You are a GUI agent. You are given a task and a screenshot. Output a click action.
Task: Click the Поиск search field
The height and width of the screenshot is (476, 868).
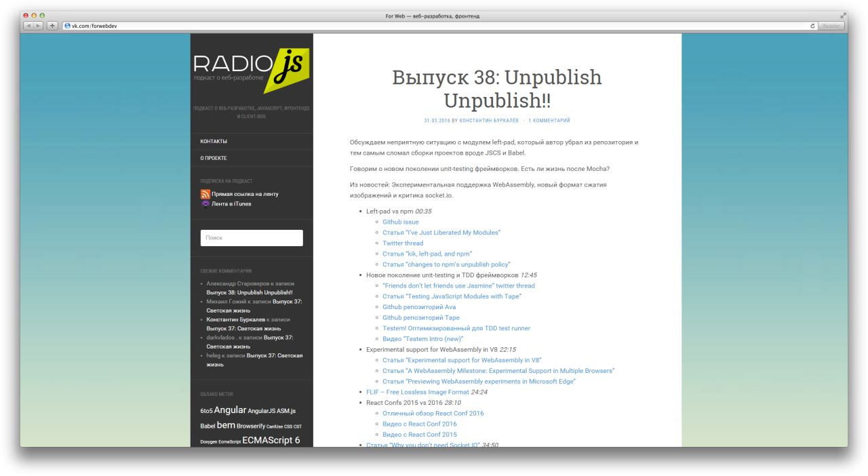coord(252,238)
